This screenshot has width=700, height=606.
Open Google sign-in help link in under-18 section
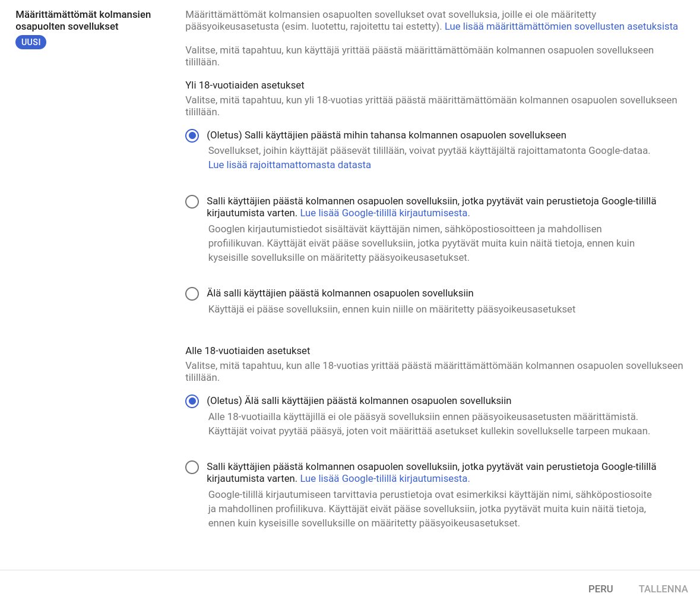[385, 478]
